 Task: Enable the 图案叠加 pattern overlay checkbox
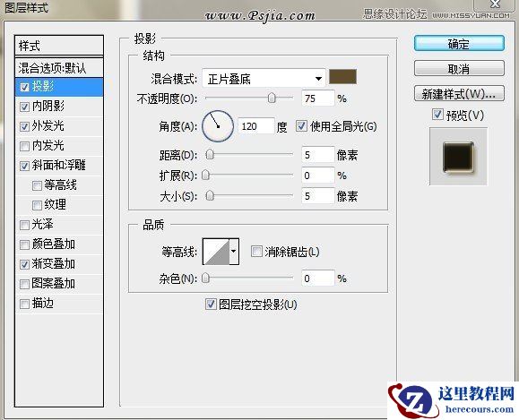(x=24, y=284)
